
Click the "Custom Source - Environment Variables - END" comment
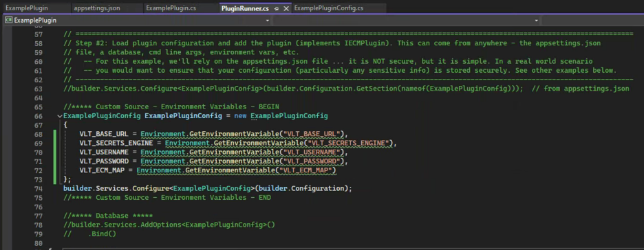(x=167, y=198)
